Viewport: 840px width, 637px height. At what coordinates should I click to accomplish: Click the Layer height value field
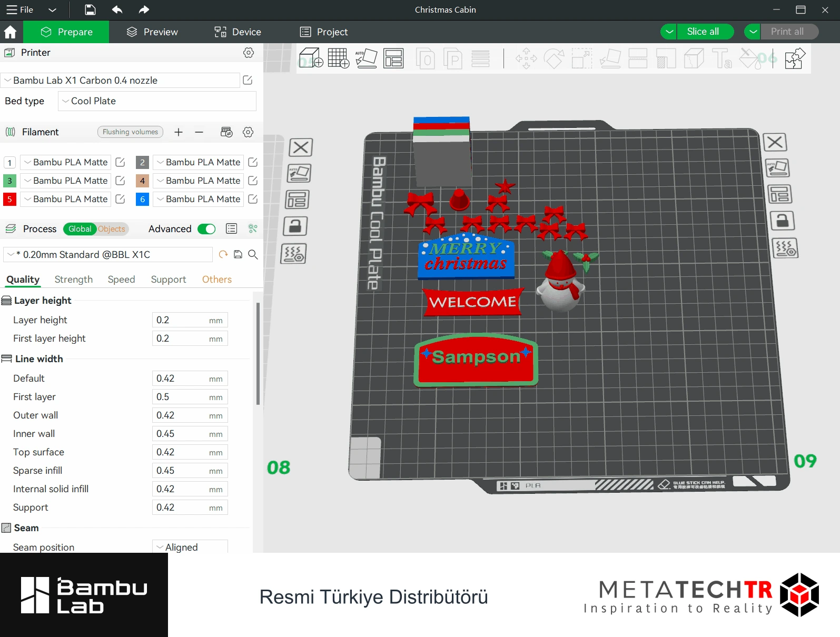click(190, 320)
